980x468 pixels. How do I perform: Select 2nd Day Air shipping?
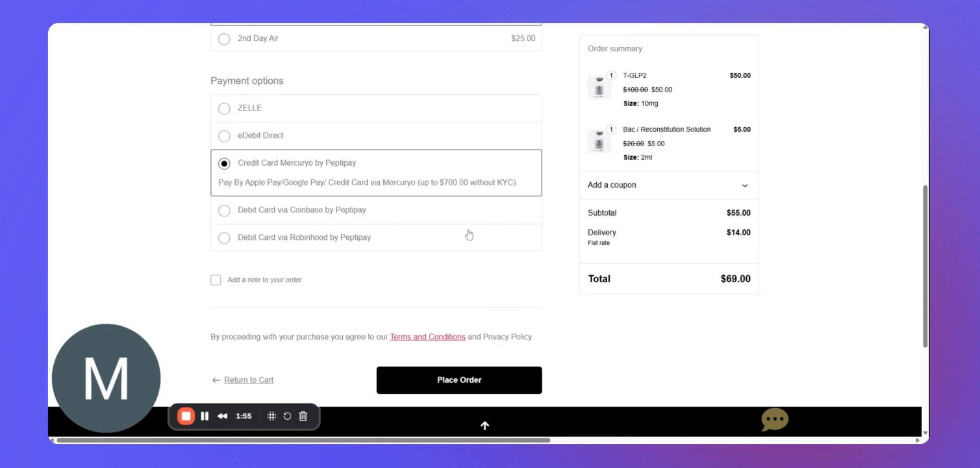(376, 38)
